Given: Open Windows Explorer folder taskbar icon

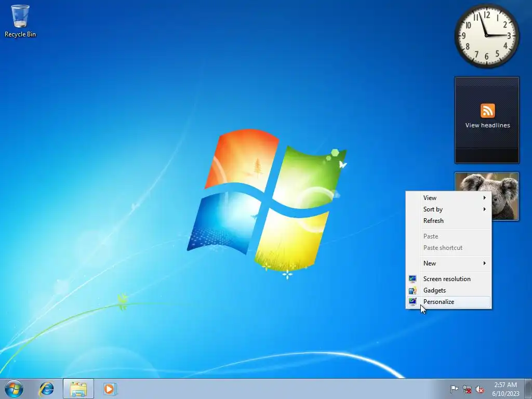Looking at the screenshot, I should point(78,389).
